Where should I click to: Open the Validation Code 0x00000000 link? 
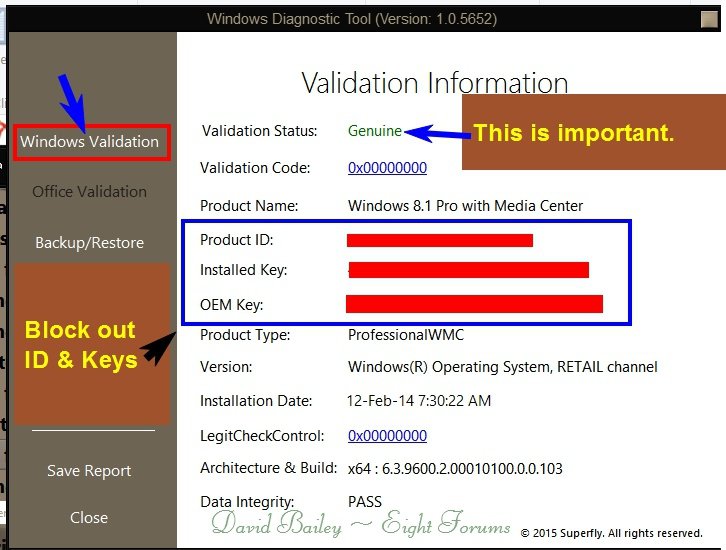(x=387, y=168)
